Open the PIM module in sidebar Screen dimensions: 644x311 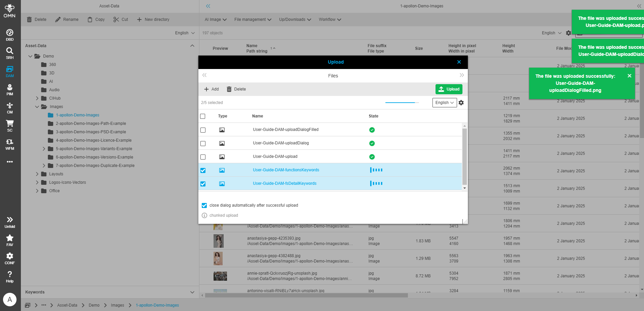click(10, 90)
